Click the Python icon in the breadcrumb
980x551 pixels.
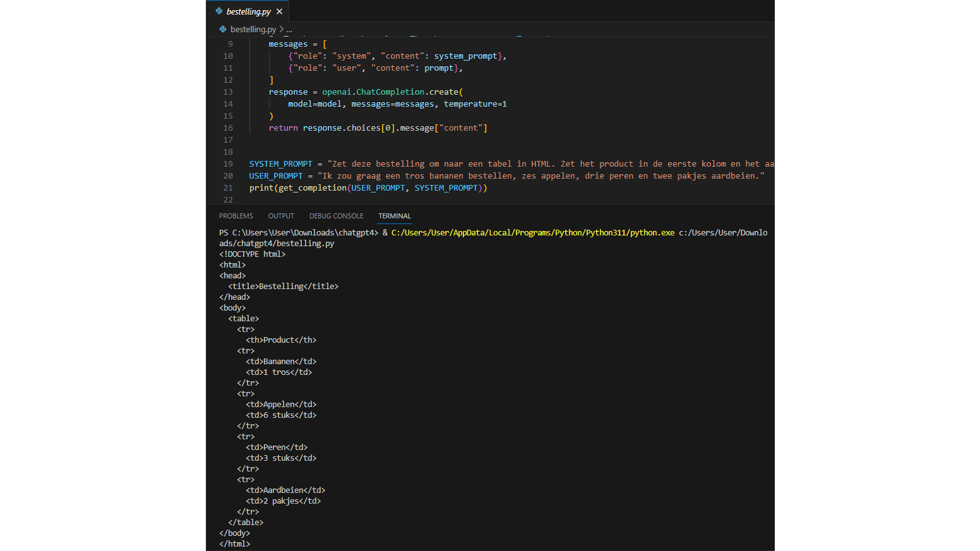click(x=223, y=29)
